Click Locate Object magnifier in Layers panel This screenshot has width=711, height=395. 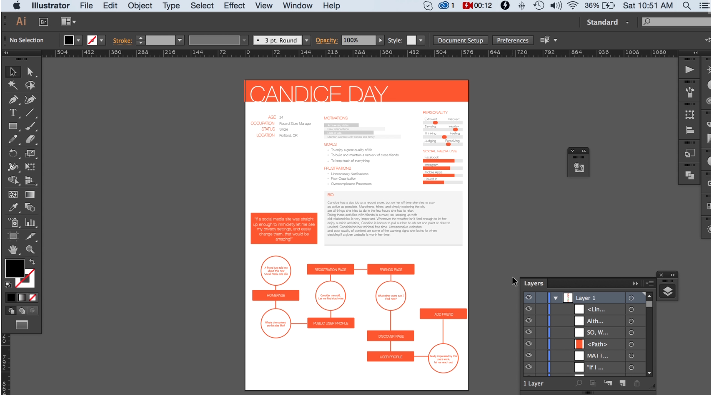pyautogui.click(x=579, y=383)
